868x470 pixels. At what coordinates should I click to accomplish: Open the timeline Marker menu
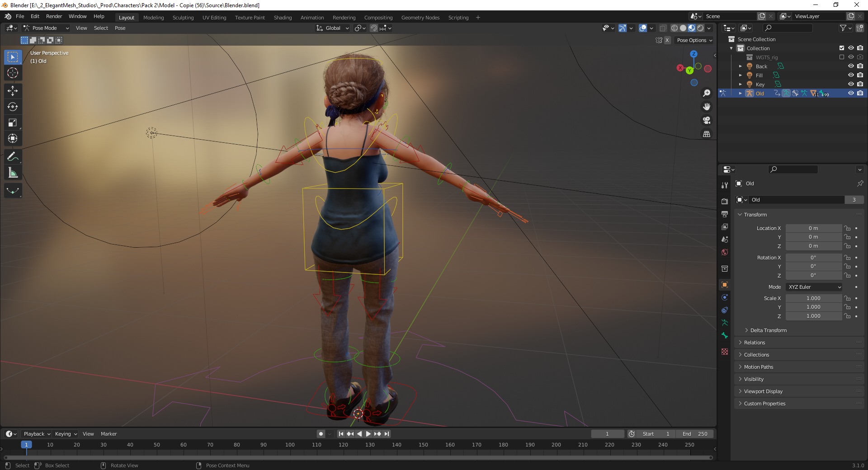click(x=108, y=434)
